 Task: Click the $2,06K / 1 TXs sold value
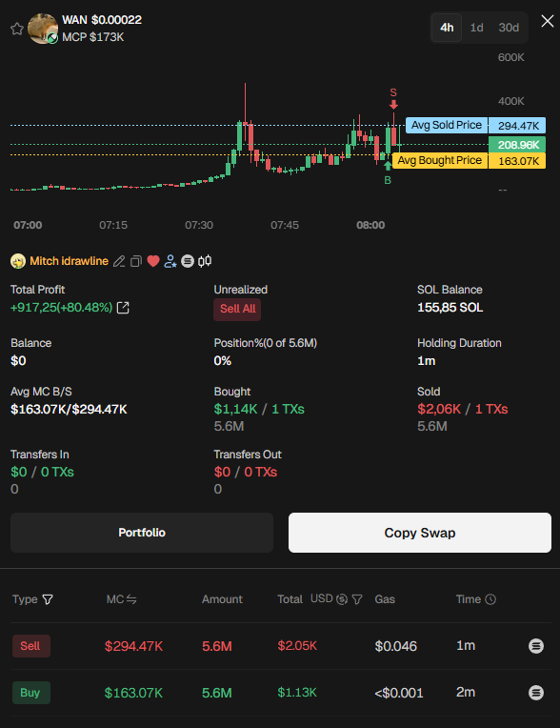point(463,409)
